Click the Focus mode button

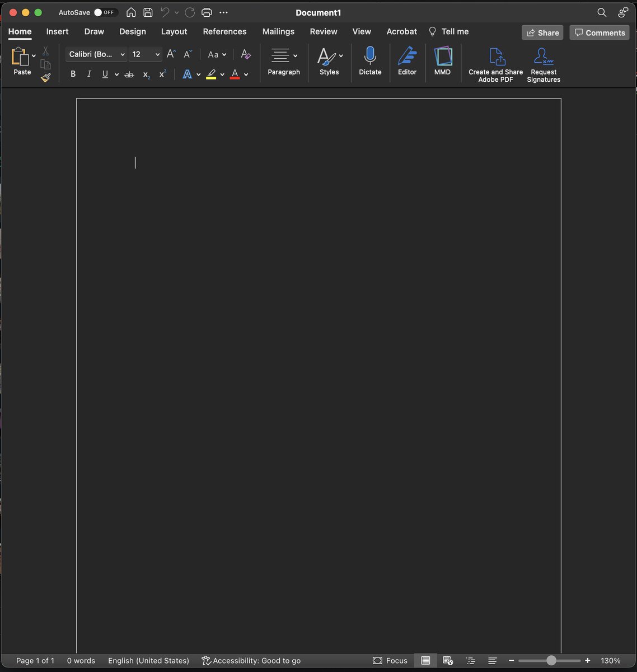point(390,661)
